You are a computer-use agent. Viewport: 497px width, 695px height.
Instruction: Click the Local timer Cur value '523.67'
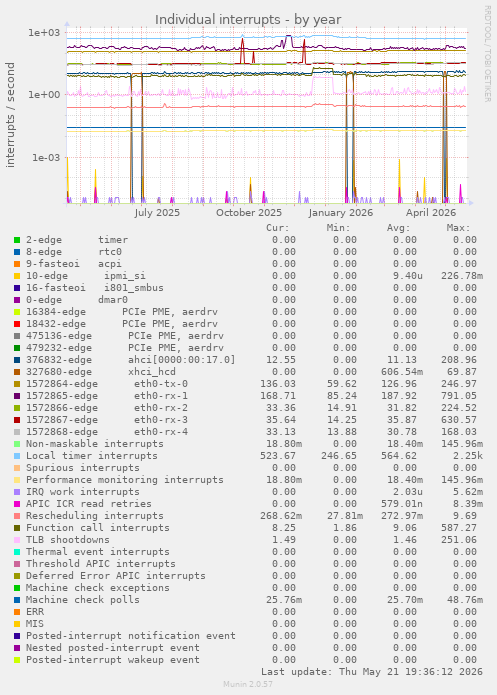[x=278, y=456]
